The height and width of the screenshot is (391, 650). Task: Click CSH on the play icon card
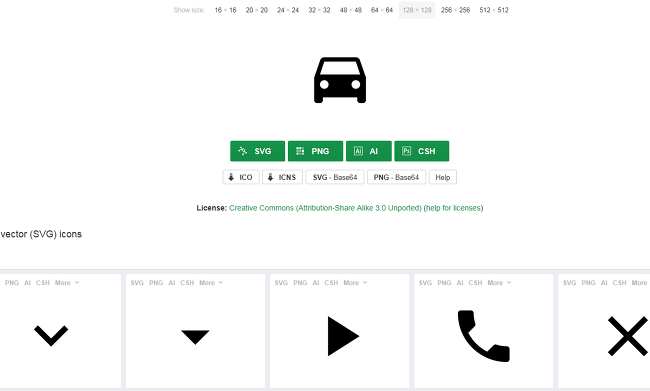coord(331,283)
